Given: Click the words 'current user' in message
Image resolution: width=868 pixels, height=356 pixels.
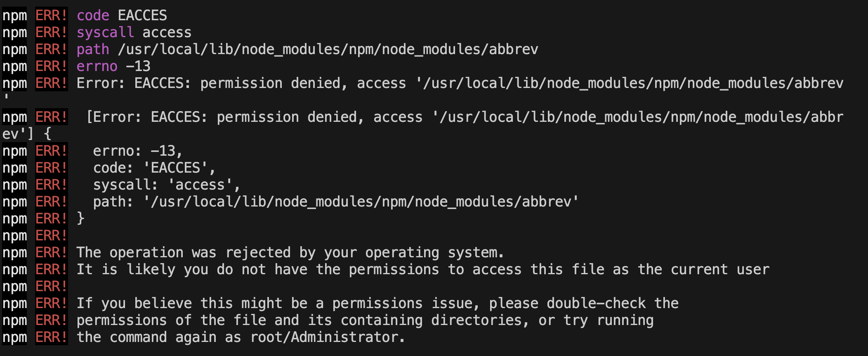Looking at the screenshot, I should pos(720,270).
